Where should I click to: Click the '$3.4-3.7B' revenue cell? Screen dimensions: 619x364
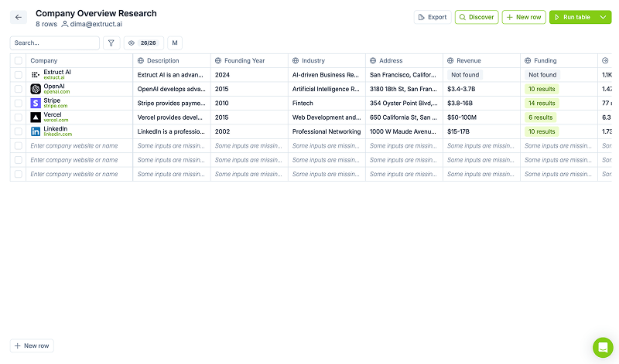pos(481,89)
